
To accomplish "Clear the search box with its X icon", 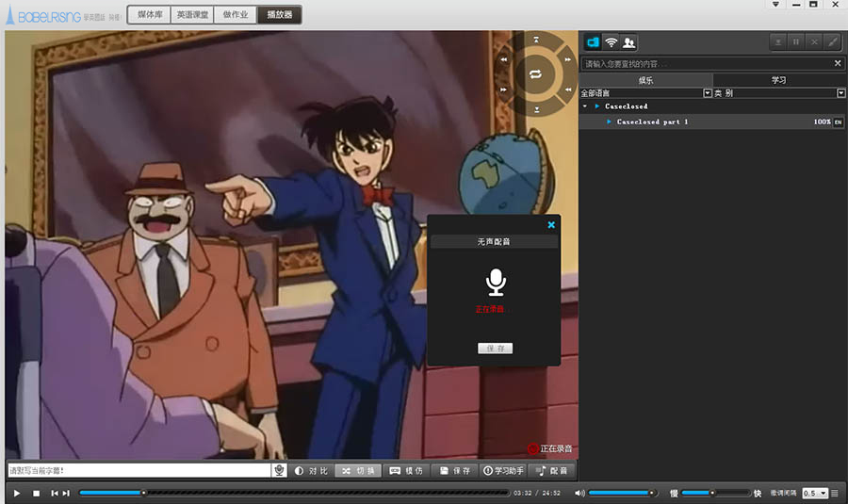I will tap(838, 63).
